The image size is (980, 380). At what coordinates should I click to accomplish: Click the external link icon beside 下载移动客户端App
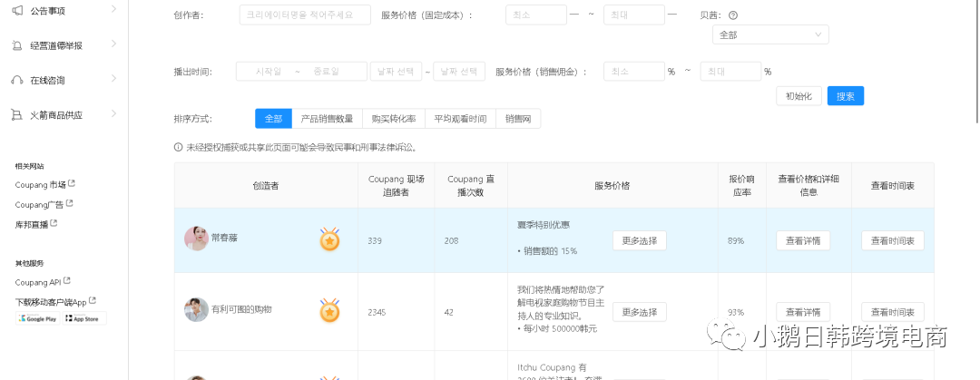click(93, 300)
